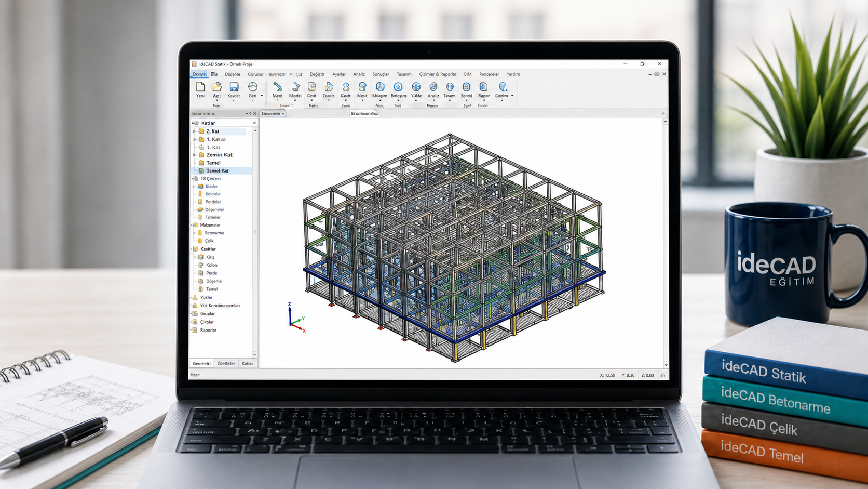This screenshot has height=489, width=868.
Task: Open the Değiştir menu
Action: coord(317,74)
